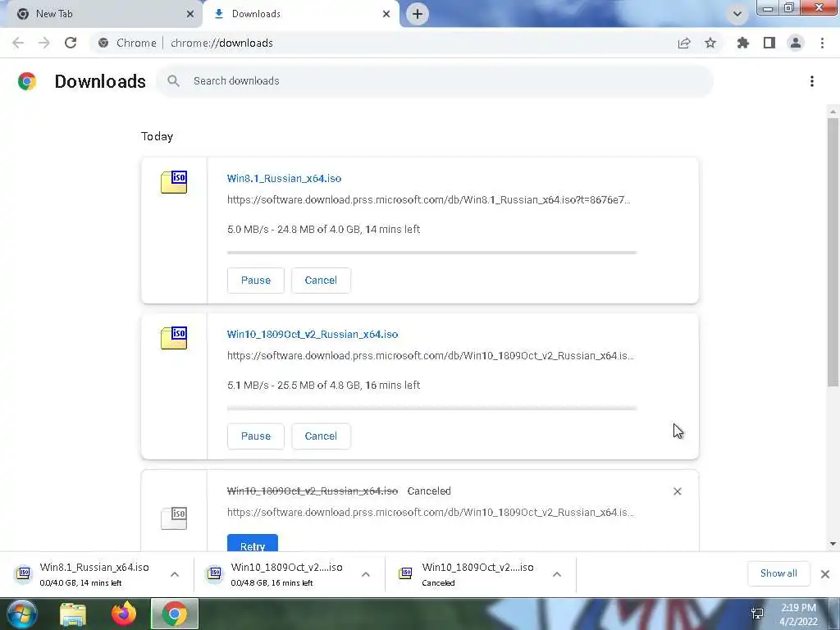Expand options for canceled Win10 shelf item
840x630 pixels.
point(557,574)
